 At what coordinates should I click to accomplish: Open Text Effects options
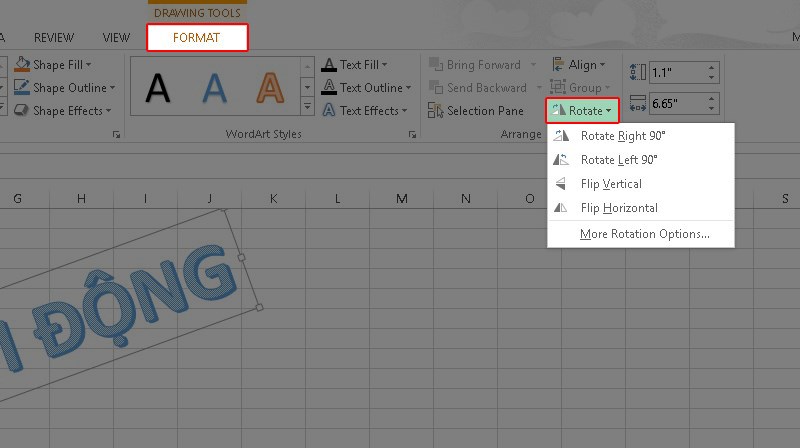click(366, 111)
